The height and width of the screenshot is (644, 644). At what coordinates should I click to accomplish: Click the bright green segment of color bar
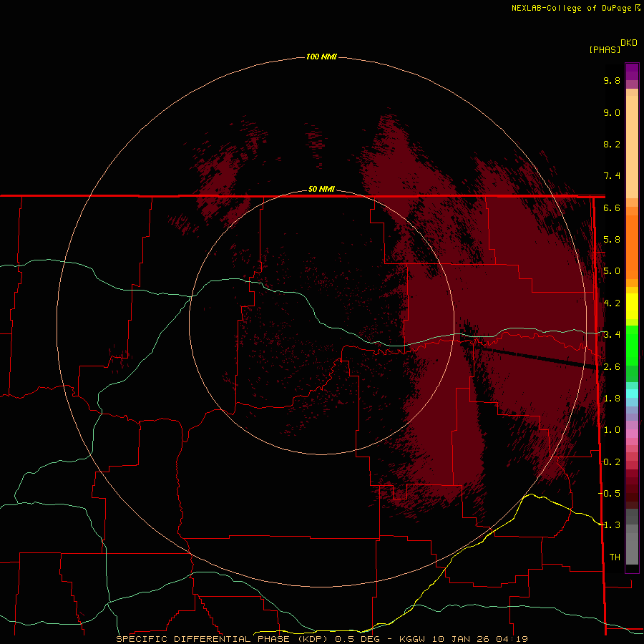click(x=632, y=345)
